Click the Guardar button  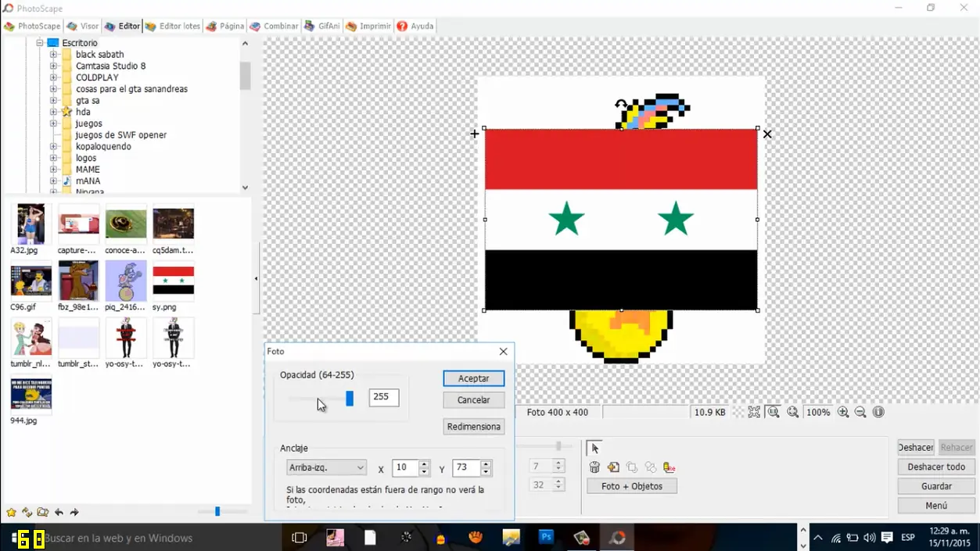(x=936, y=486)
